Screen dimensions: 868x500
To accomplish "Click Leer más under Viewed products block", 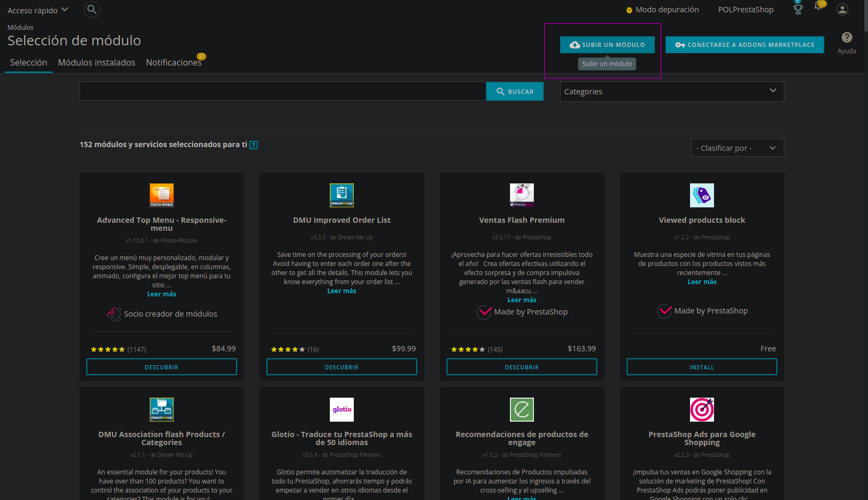I will [x=702, y=282].
